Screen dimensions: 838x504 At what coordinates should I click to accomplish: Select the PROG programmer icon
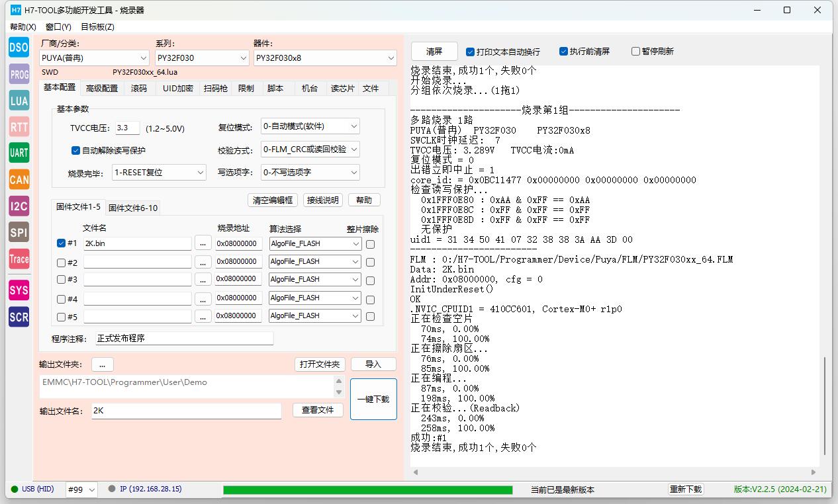(x=19, y=74)
